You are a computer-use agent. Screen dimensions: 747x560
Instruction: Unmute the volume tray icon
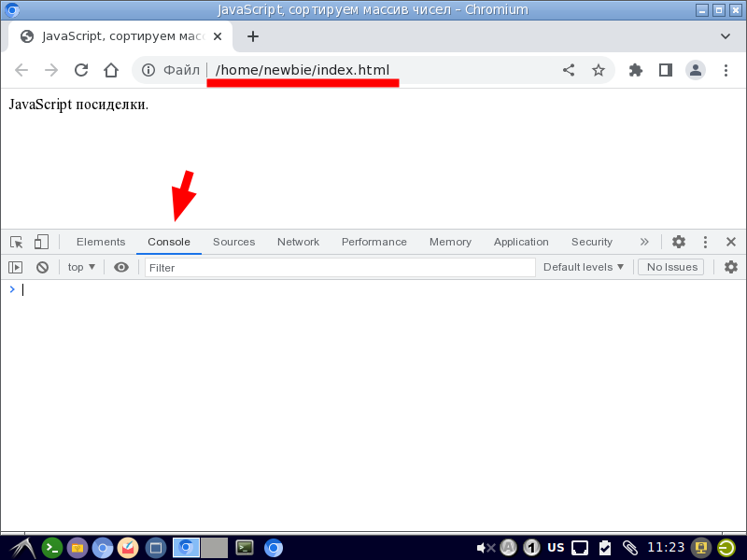[486, 548]
